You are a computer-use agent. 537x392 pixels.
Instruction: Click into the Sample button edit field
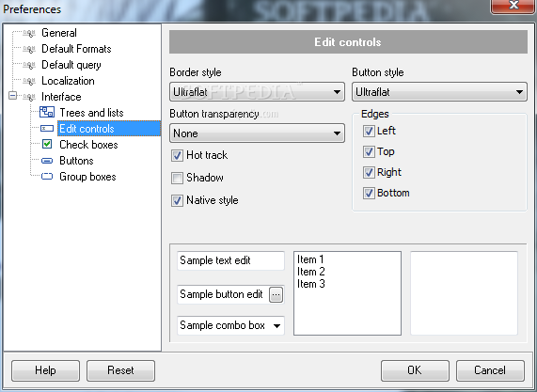pyautogui.click(x=223, y=295)
